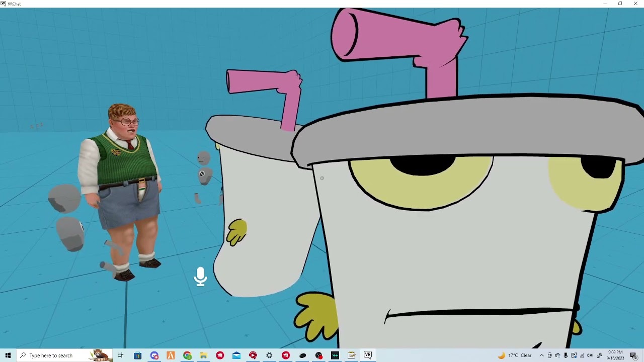644x362 pixels.
Task: Open File Explorer from the taskbar
Action: click(x=203, y=355)
